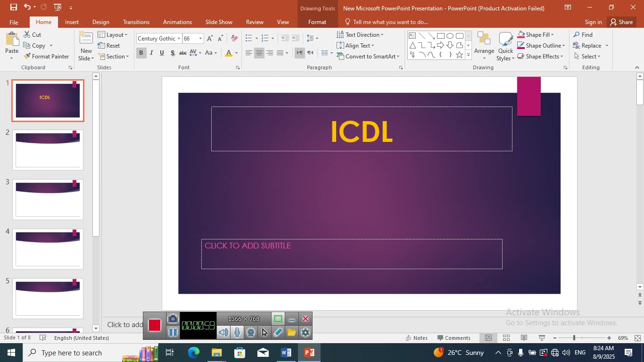Open File Explorer from the taskbar
Screen dimensions: 644x362
216,353
